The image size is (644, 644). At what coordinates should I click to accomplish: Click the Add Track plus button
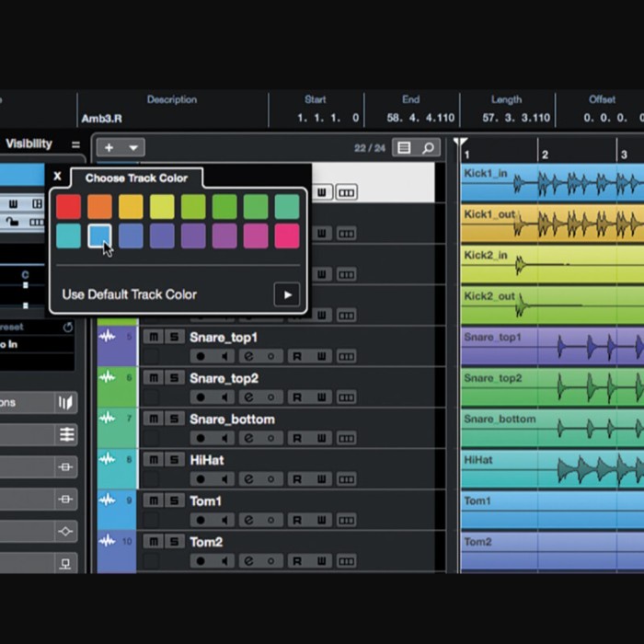click(109, 148)
